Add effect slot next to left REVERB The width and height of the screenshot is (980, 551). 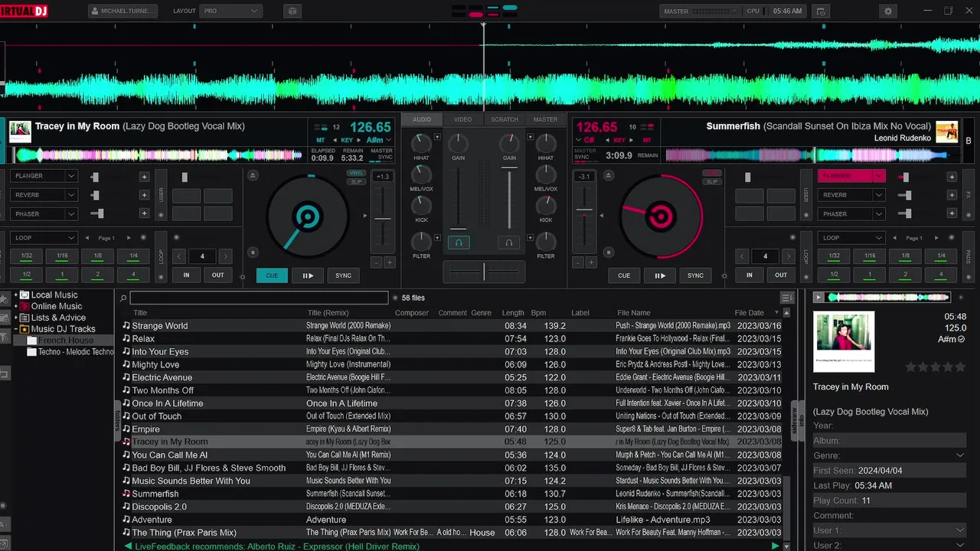pos(144,195)
